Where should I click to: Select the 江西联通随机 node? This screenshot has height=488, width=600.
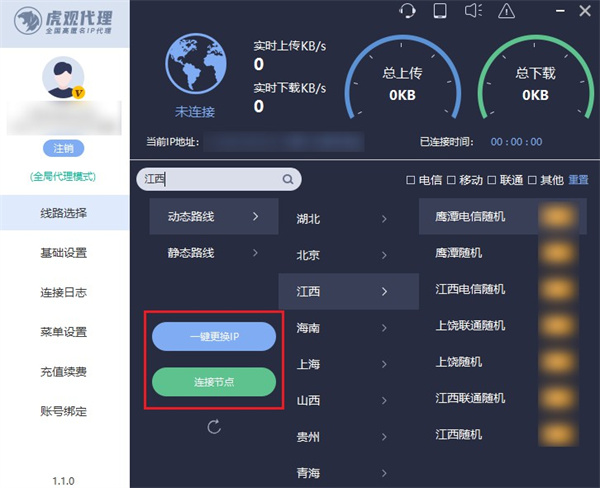point(503,398)
